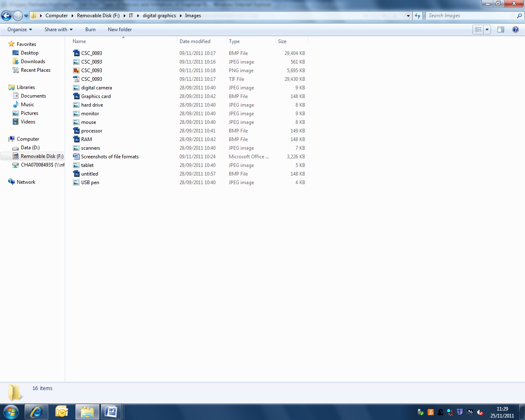Open the Windows Start button
This screenshot has width=525, height=420.
(11, 412)
